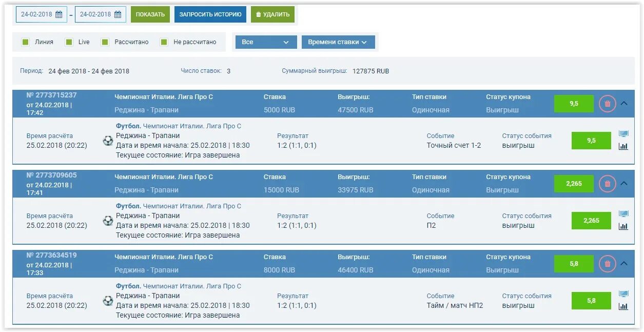Viewport: 644px width, 332px height.
Task: Select coupon number № 2773715237
Action: (x=51, y=95)
